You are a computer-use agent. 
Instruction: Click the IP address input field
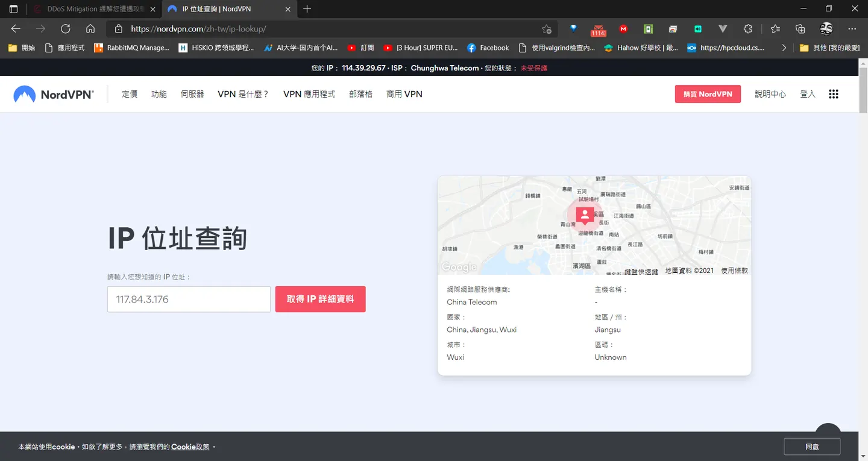pos(189,299)
